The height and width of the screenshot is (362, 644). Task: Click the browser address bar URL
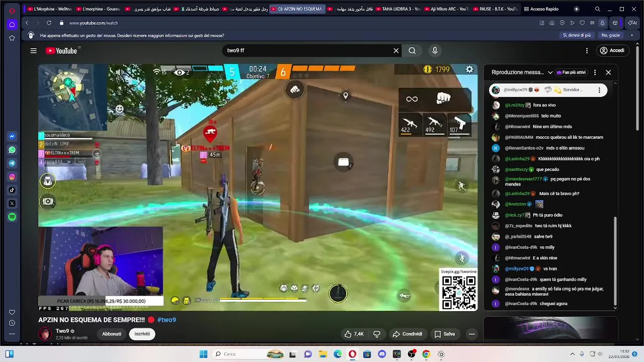coord(94,23)
